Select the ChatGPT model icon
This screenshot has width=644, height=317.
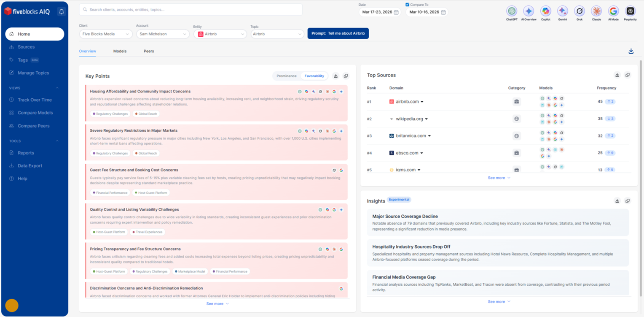point(512,11)
